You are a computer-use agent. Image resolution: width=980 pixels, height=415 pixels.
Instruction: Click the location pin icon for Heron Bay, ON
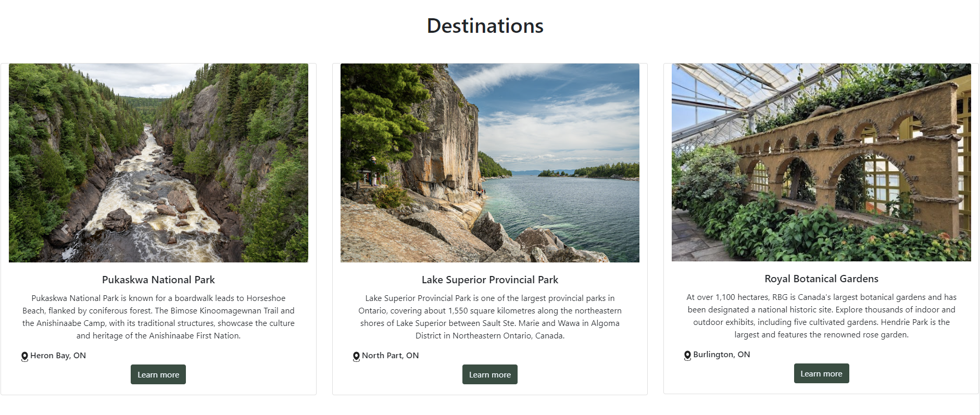point(24,356)
